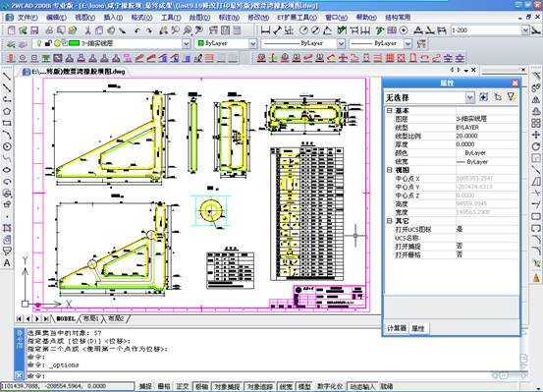543x392 pixels.
Task: Switch to the 属性 panel tab
Action: (x=418, y=328)
